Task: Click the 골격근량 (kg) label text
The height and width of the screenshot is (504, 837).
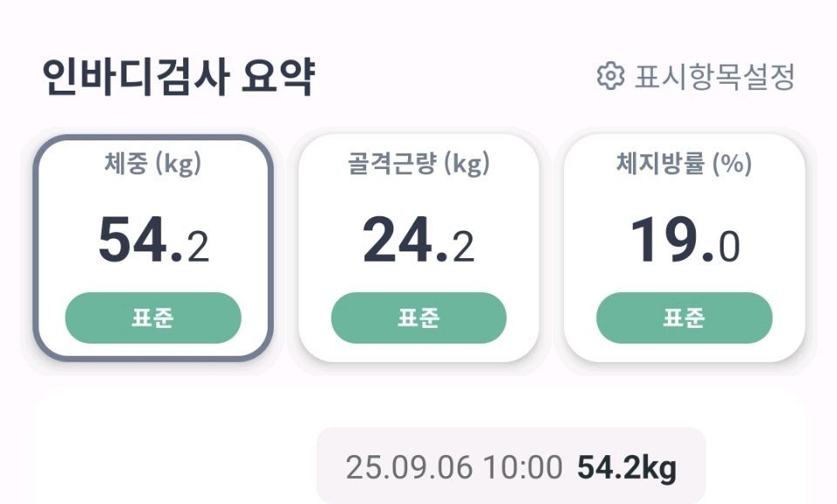Action: 418,163
